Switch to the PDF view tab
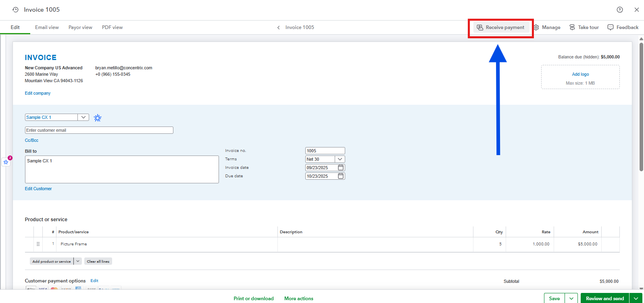 click(x=112, y=27)
